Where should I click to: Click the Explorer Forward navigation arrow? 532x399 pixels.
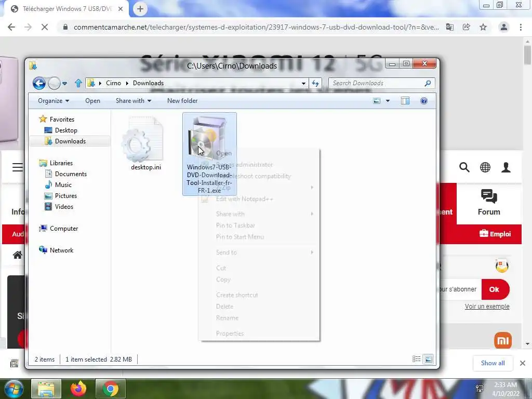(x=54, y=83)
